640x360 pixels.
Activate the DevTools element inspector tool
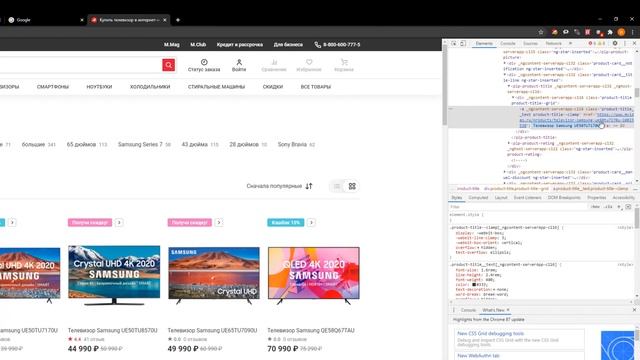pyautogui.click(x=453, y=43)
